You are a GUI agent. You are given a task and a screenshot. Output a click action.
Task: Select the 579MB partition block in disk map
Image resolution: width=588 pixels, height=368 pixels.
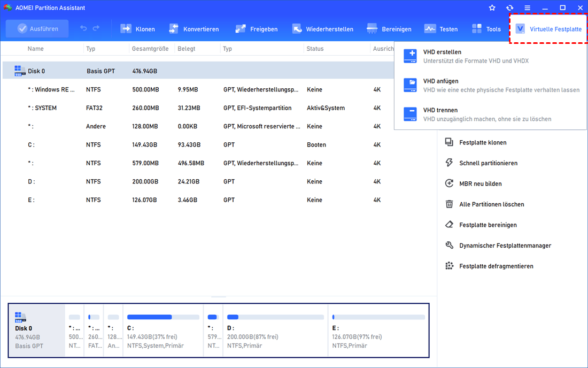213,330
